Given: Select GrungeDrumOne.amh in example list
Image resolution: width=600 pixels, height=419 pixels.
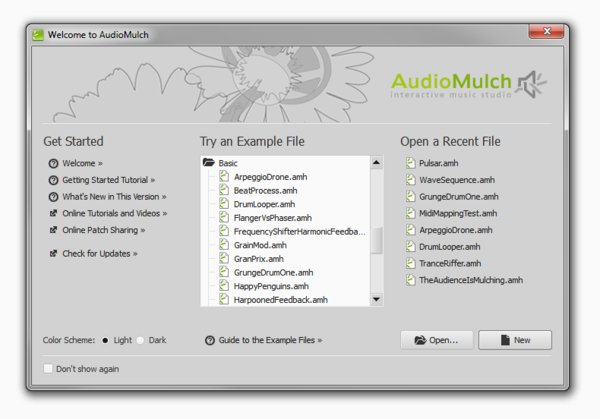Looking at the screenshot, I should [273, 272].
